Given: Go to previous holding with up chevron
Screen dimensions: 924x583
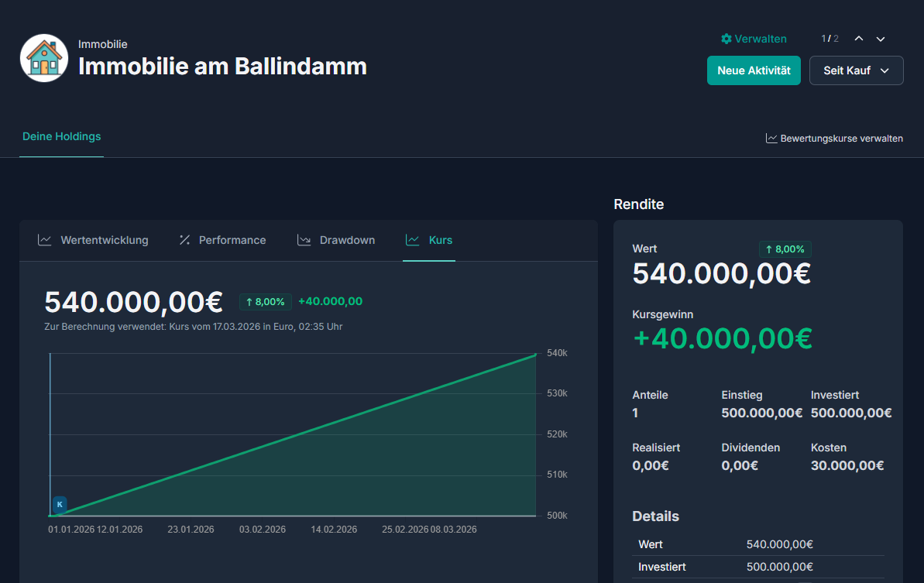Looking at the screenshot, I should pyautogui.click(x=859, y=39).
